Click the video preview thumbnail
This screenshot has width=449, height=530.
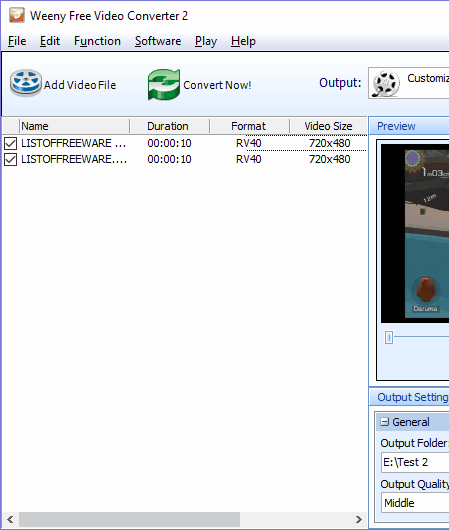point(415,233)
